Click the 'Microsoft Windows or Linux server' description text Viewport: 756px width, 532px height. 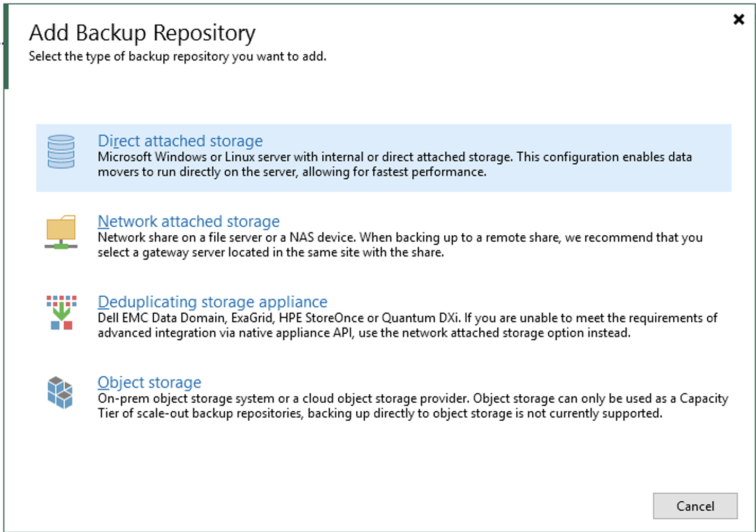click(395, 164)
